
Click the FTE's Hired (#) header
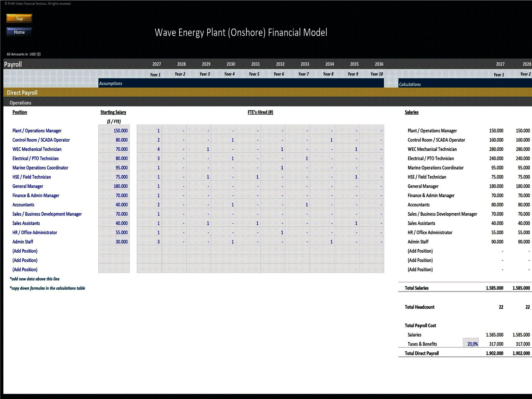tap(260, 112)
